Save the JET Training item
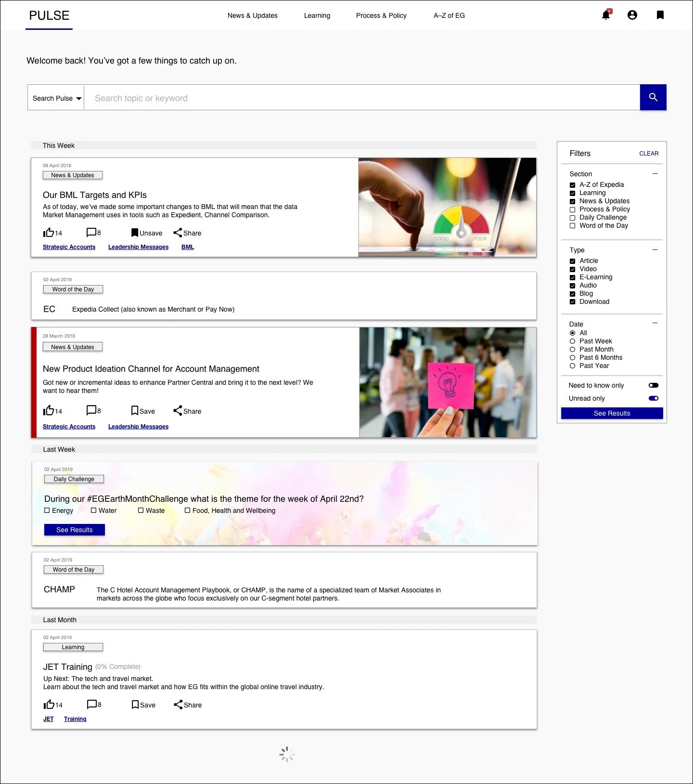The image size is (693, 784). tap(143, 705)
